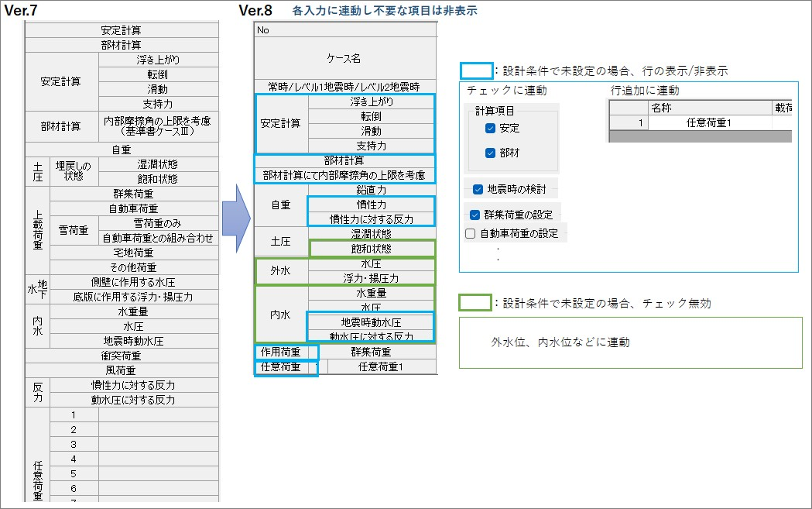Select 部材計算にて内部摩擦角の上限を考慮 row

(345, 175)
